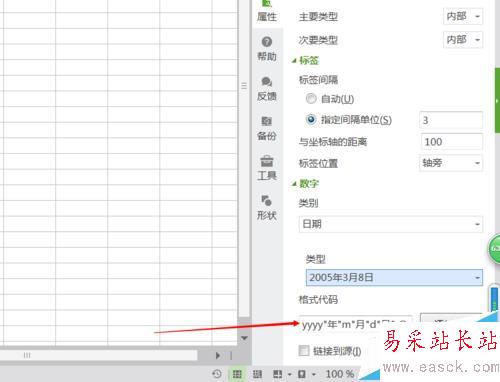This screenshot has height=382, width=500.
Task: Open the 帮助 help sidebar icon
Action: [267, 49]
